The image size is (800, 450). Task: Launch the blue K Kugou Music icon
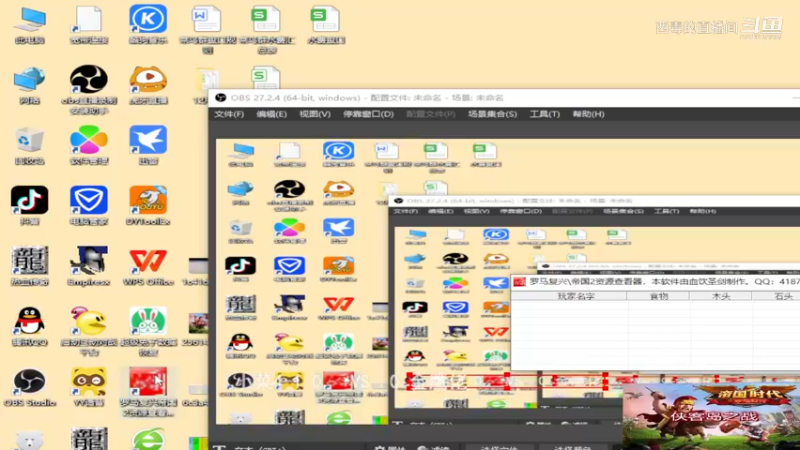click(148, 24)
